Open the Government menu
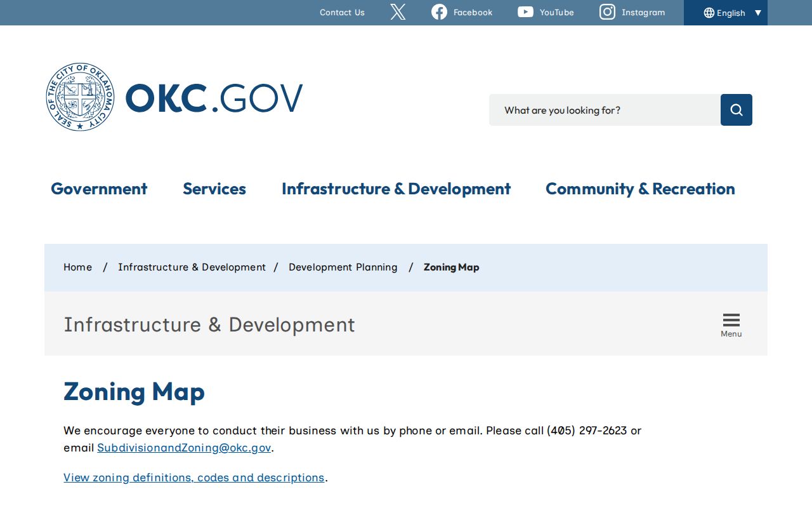 tap(99, 189)
